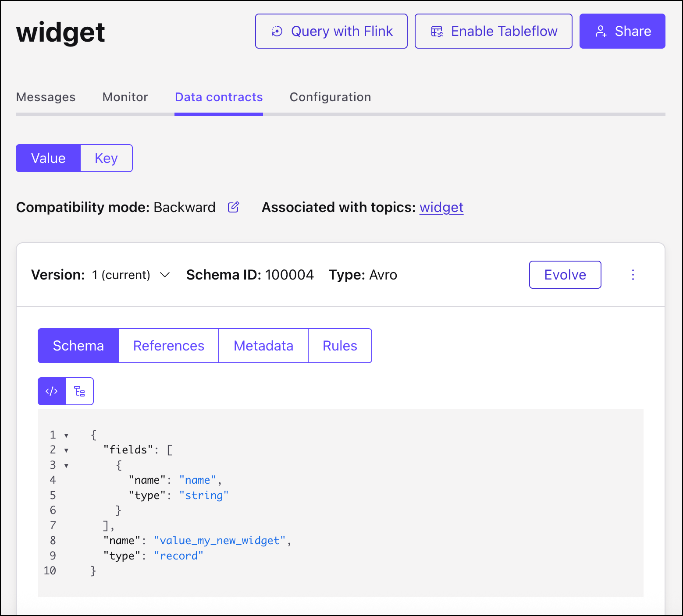683x616 pixels.
Task: Collapse the line 3 object fold arrow
Action: click(x=66, y=465)
